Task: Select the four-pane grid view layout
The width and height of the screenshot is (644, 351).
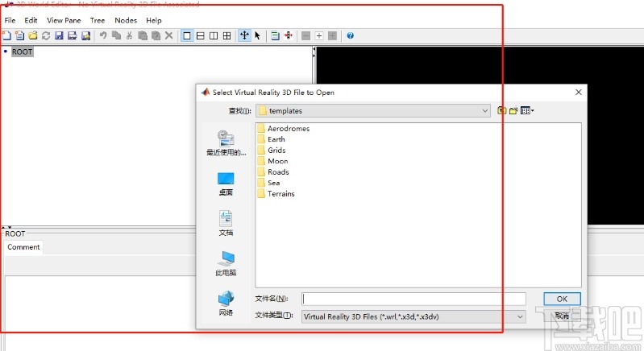Action: 226,35
